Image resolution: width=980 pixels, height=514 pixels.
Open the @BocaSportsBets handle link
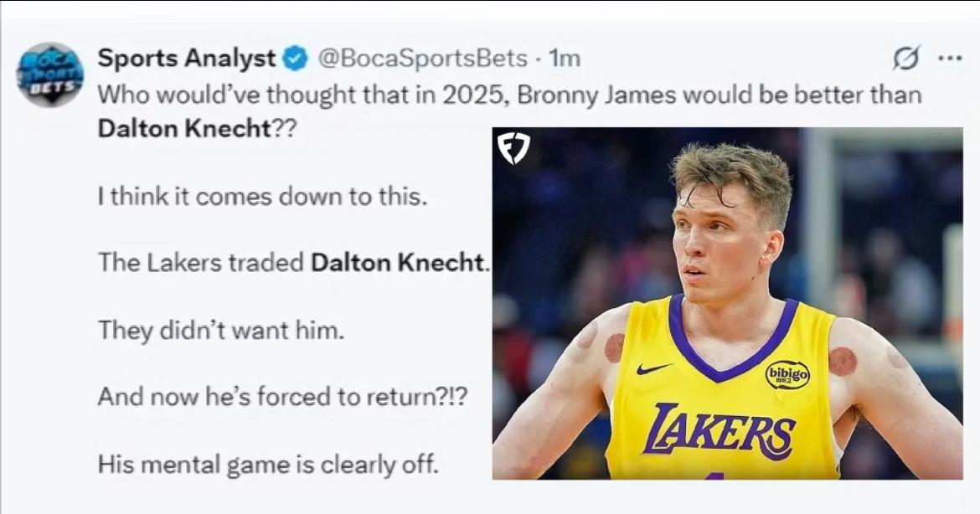click(423, 59)
